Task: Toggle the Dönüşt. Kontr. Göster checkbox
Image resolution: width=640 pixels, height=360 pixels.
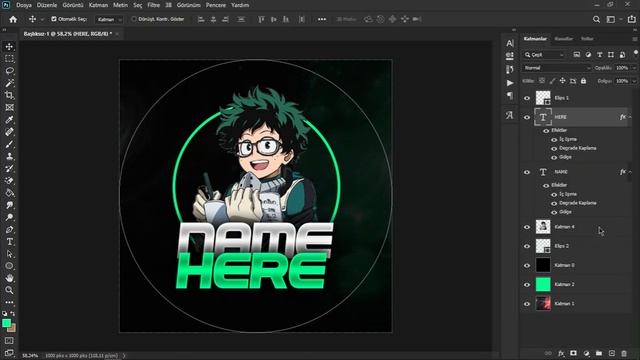Action: [134, 19]
